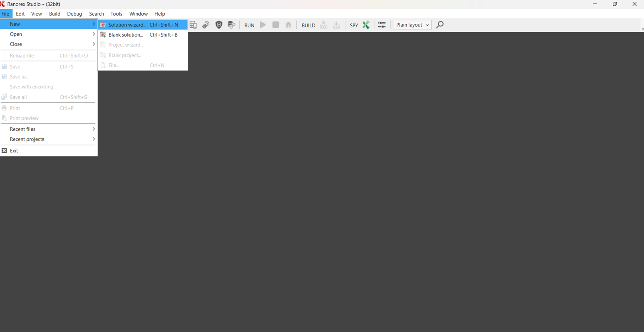Click the greyed Print entry

point(49,108)
